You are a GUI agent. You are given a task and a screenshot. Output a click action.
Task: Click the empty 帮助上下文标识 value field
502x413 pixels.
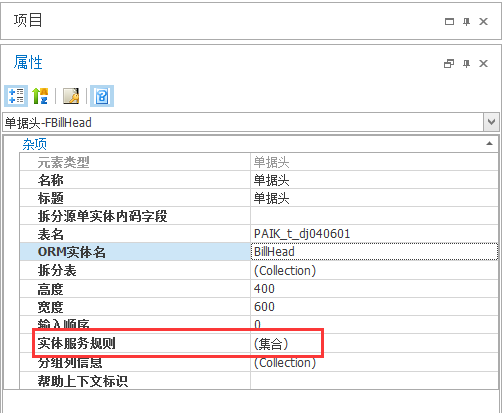[x=374, y=380]
